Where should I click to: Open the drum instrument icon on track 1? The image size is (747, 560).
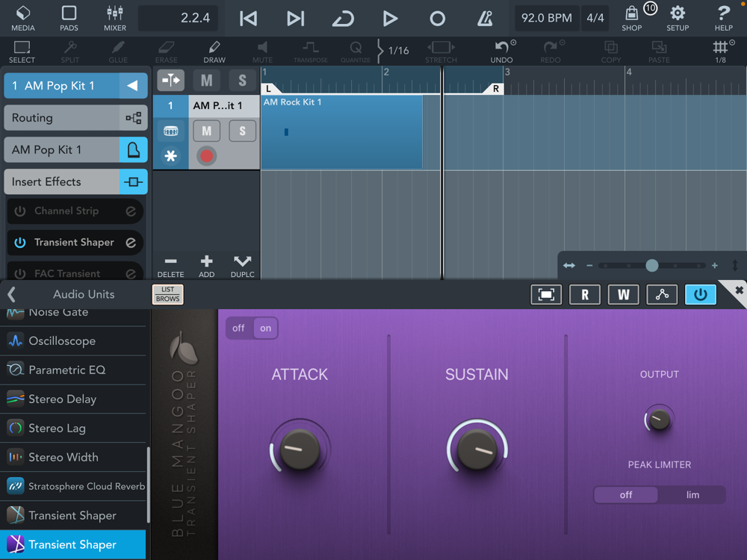pyautogui.click(x=170, y=131)
